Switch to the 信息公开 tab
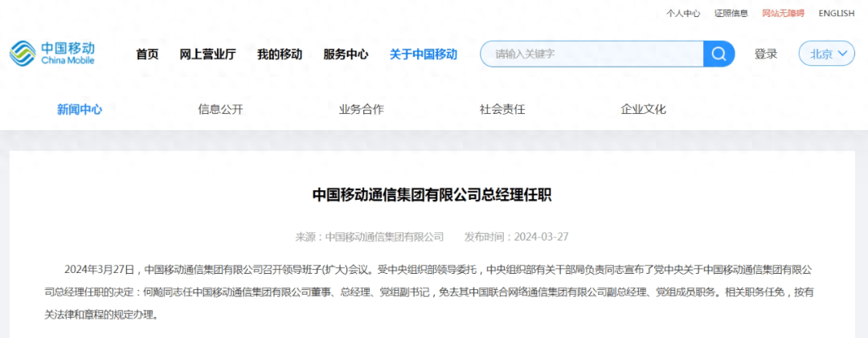868x338 pixels. [x=220, y=109]
